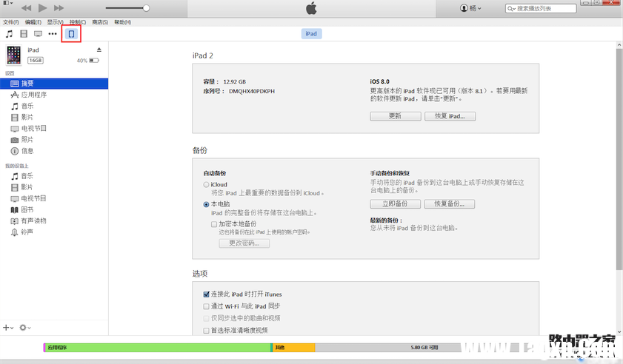The image size is (623, 364).
Task: Open the account dropdown labeled 杨
Action: click(470, 8)
